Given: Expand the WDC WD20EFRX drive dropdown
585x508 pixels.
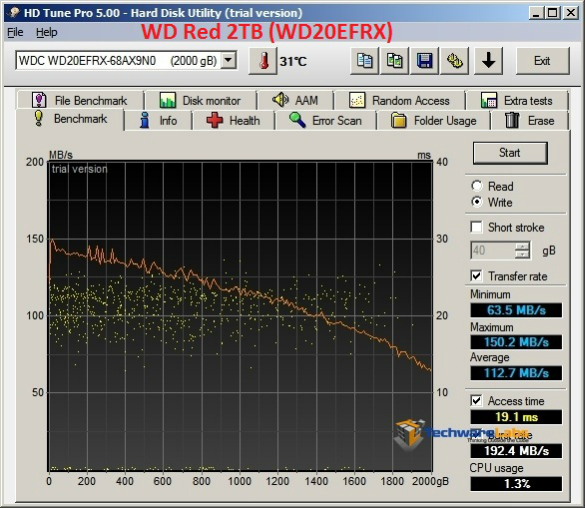Looking at the screenshot, I should (x=228, y=60).
